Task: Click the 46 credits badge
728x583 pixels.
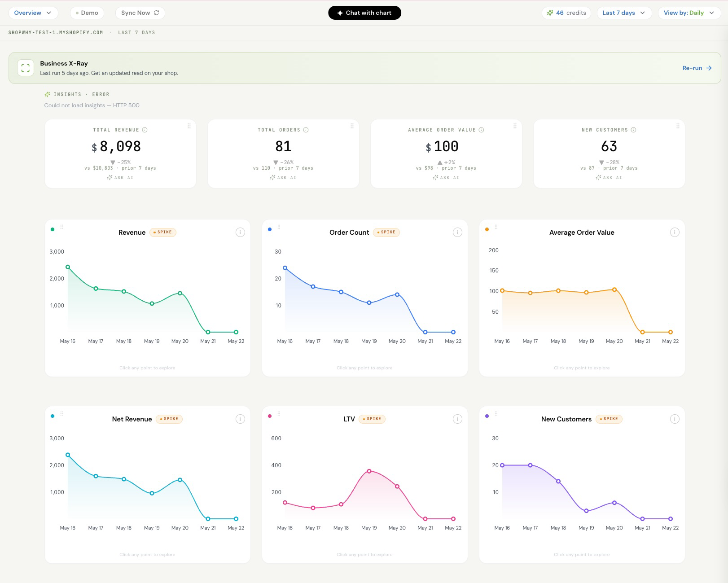Action: coord(566,13)
